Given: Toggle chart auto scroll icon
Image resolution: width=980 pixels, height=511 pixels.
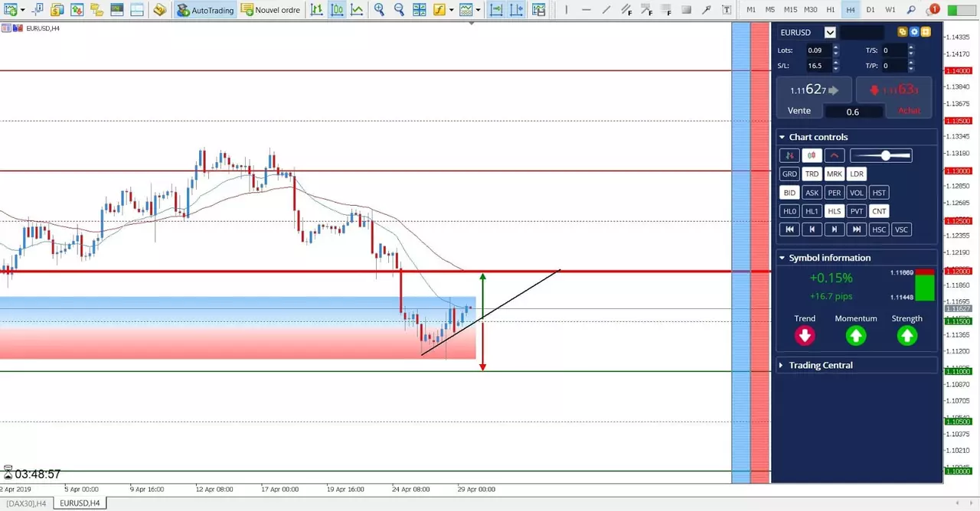Looking at the screenshot, I should pyautogui.click(x=496, y=10).
